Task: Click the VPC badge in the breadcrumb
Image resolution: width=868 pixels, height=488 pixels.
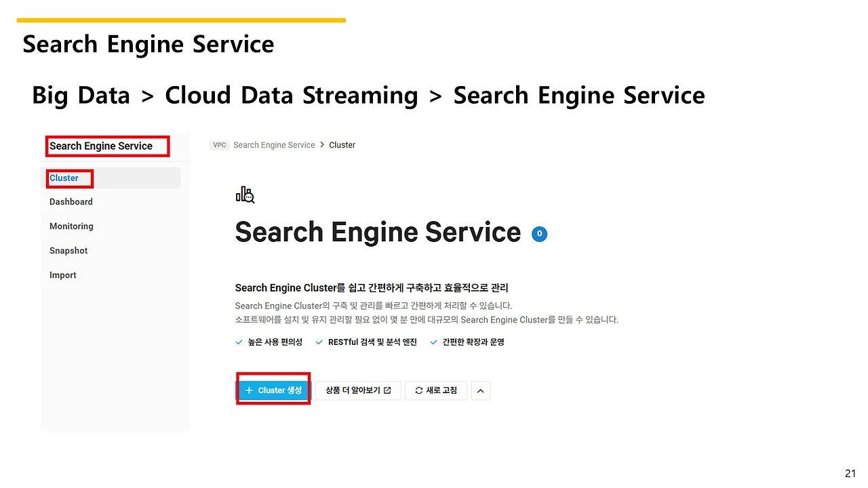Action: point(219,144)
